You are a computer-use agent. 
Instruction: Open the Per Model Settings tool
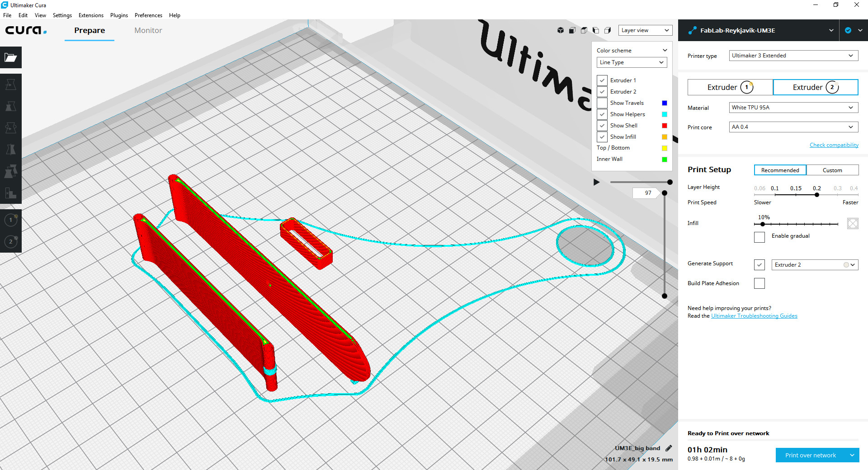[11, 171]
